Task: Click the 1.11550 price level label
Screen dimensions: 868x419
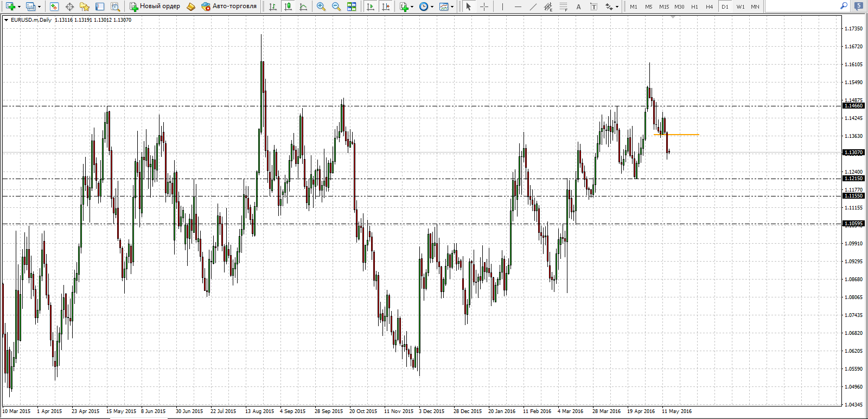Action: tap(853, 196)
